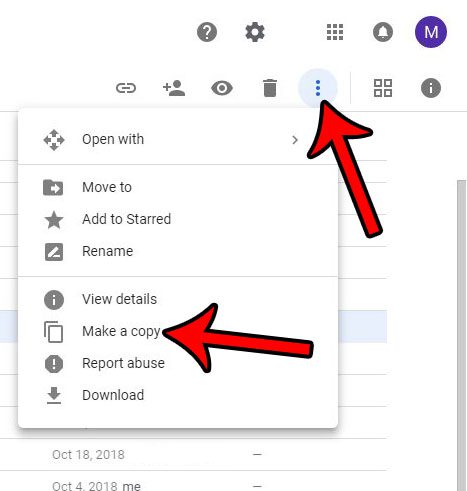Switch to grid view layout
This screenshot has height=491, width=467.
[383, 88]
